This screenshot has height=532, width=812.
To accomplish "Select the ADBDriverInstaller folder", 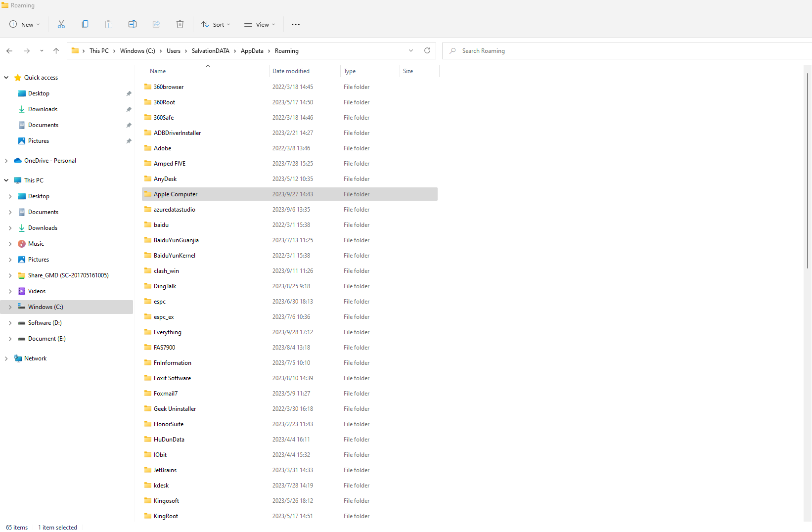I will 290,133.
